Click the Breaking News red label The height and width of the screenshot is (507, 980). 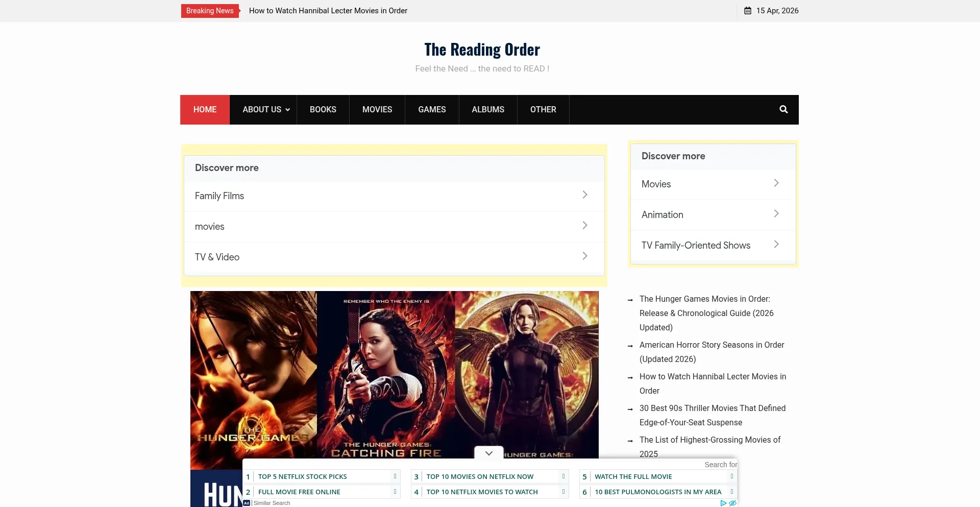[x=210, y=11]
